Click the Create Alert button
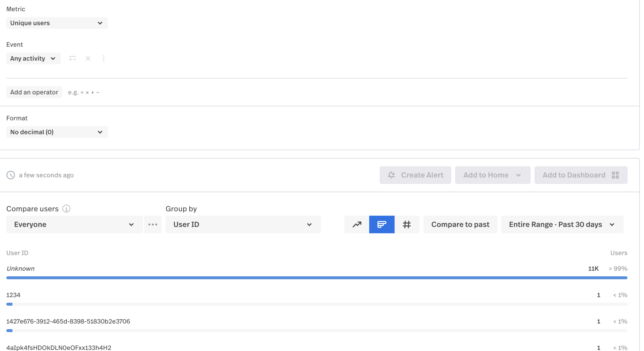Image resolution: width=644 pixels, height=351 pixels. pos(415,175)
